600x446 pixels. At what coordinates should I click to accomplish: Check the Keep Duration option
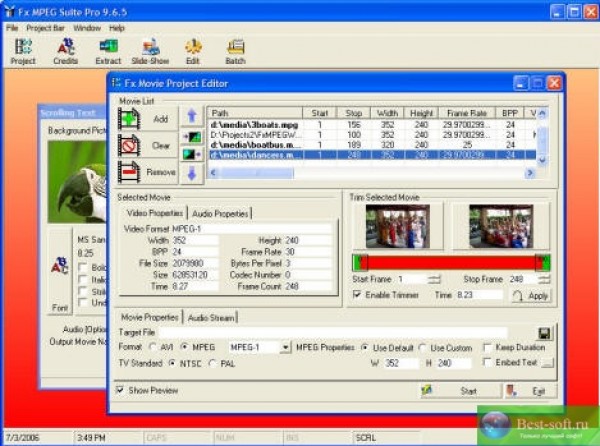(x=487, y=347)
